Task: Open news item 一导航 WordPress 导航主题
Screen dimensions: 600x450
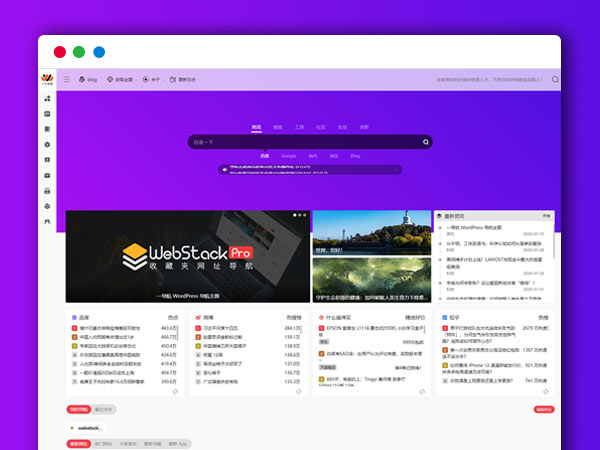Action: (474, 227)
